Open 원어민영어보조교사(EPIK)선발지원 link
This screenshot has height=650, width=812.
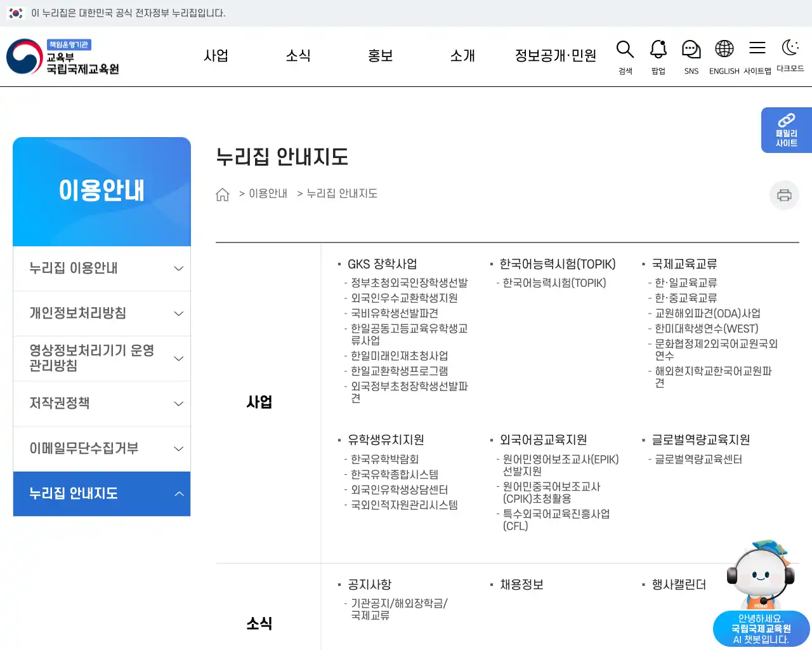(561, 465)
